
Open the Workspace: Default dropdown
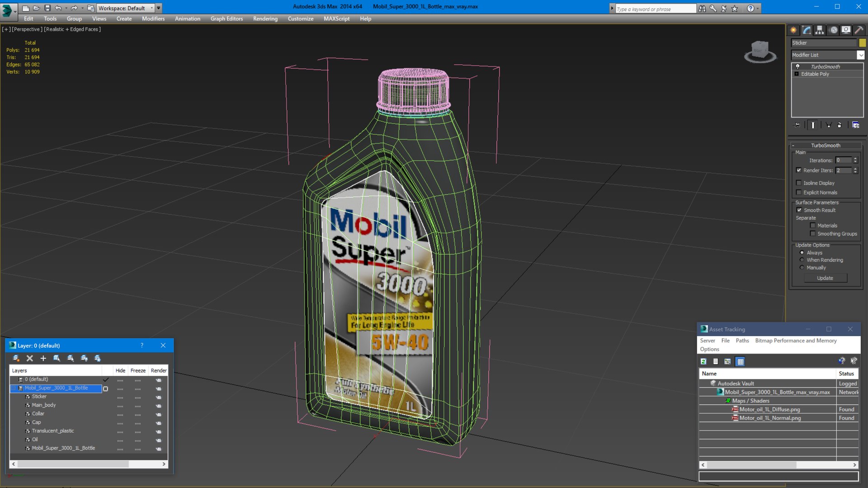125,8
